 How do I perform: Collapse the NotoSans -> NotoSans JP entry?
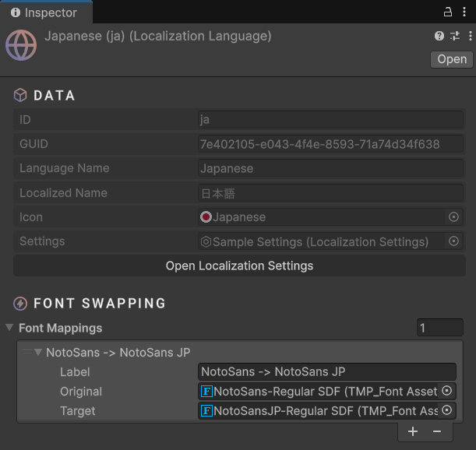coord(38,352)
